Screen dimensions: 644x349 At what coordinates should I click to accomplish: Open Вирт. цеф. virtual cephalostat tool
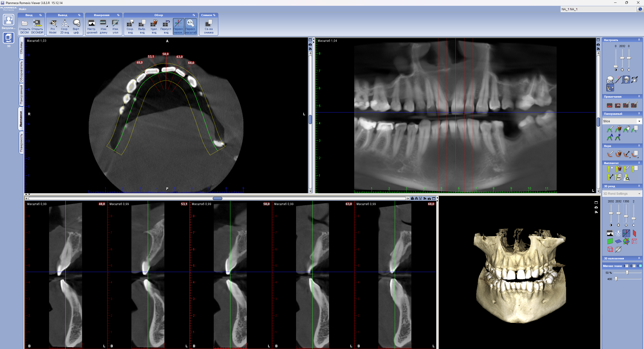pos(76,27)
